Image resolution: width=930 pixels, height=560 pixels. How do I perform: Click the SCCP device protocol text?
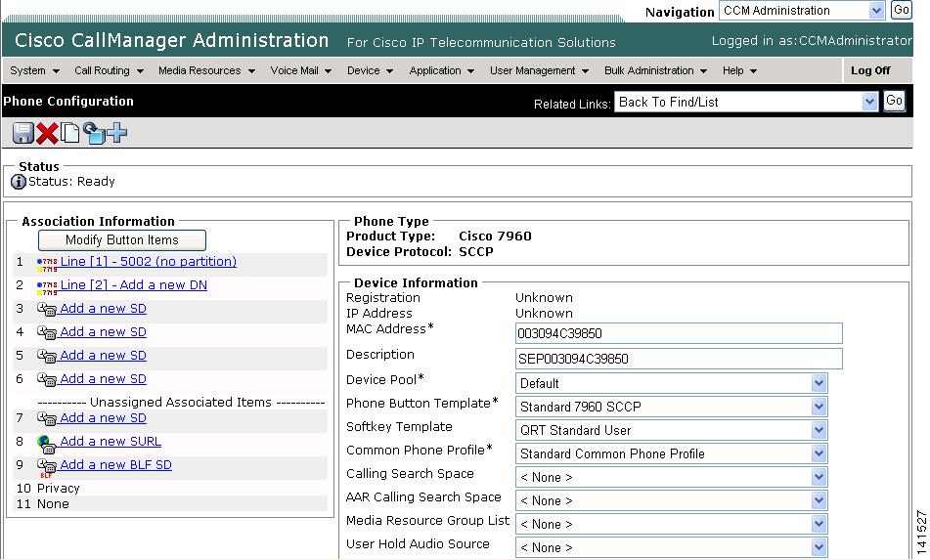click(x=476, y=251)
